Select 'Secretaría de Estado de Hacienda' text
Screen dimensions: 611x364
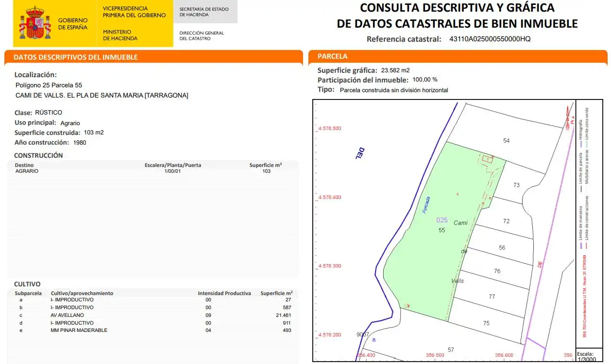click(204, 12)
